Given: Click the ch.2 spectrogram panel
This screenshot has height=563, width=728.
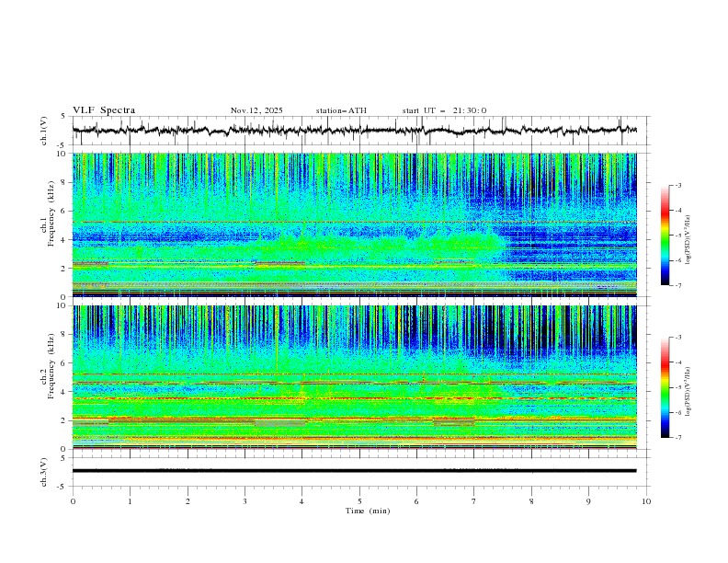Looking at the screenshot, I should (354, 377).
